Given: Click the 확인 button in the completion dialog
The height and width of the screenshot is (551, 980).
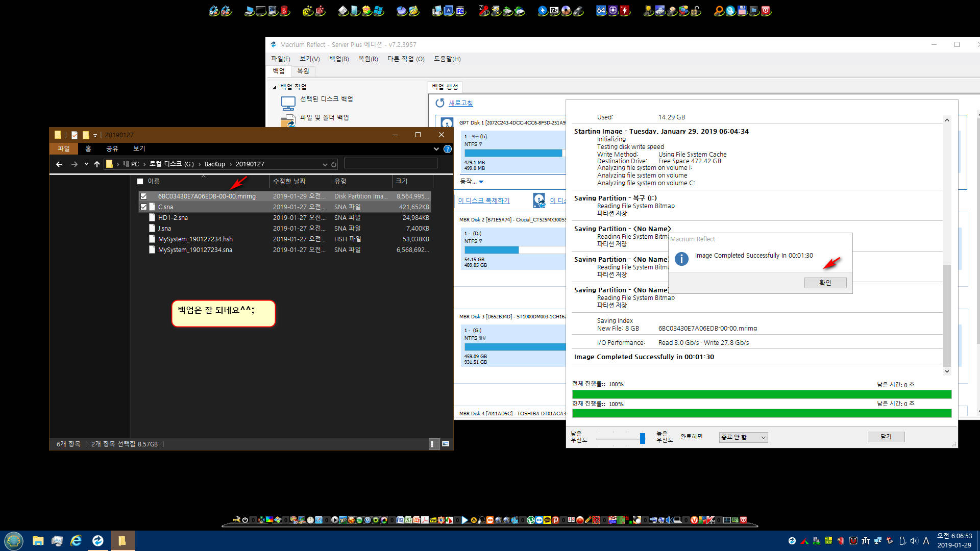Looking at the screenshot, I should pyautogui.click(x=825, y=283).
